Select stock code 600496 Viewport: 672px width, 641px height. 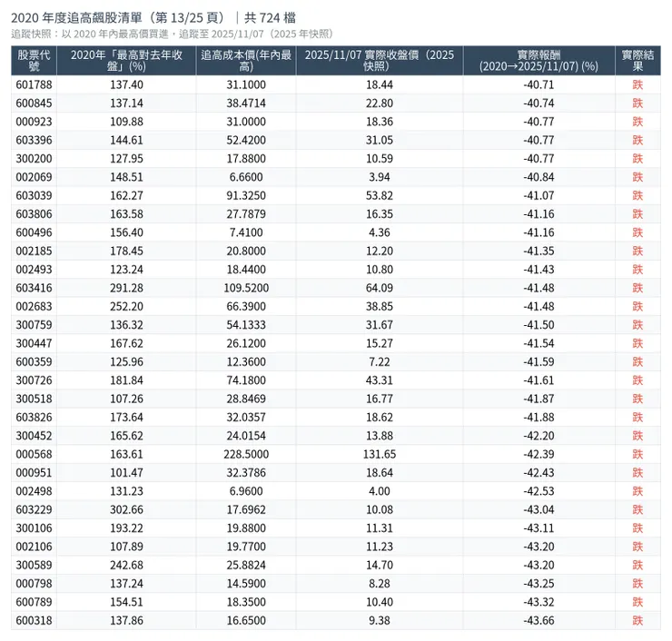(x=34, y=232)
